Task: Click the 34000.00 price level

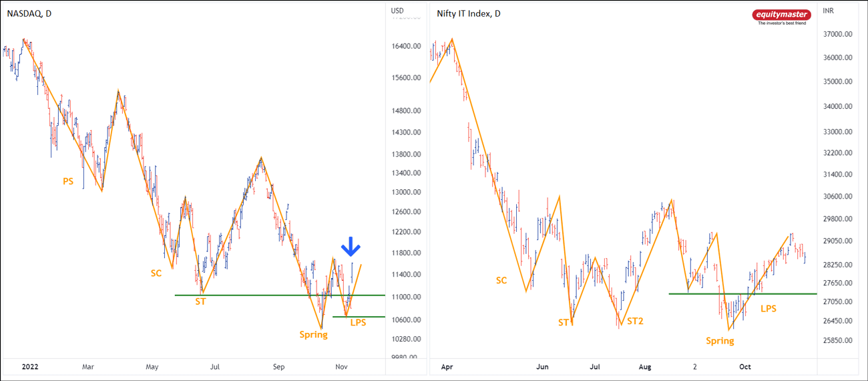Action: (839, 107)
